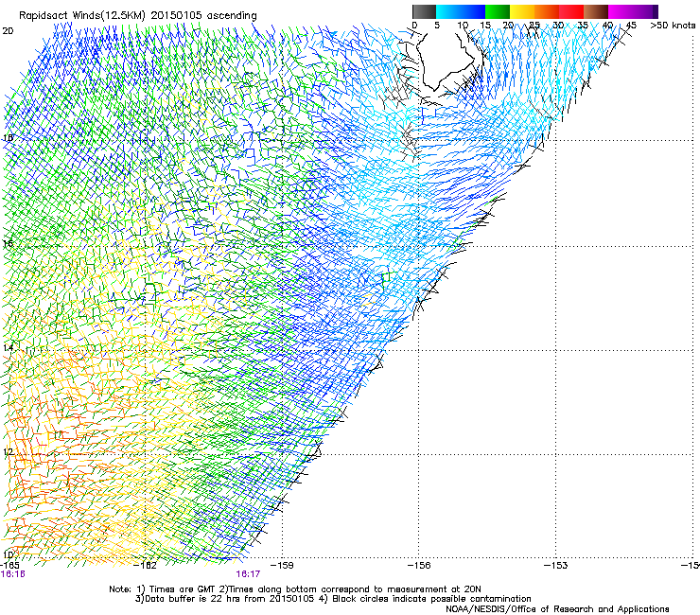Click the latitude label '12'

pyautogui.click(x=8, y=452)
